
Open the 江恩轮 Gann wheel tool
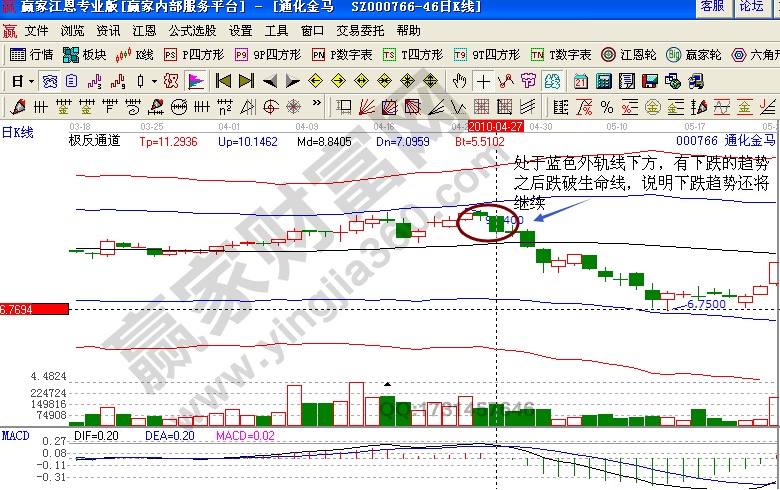[629, 54]
